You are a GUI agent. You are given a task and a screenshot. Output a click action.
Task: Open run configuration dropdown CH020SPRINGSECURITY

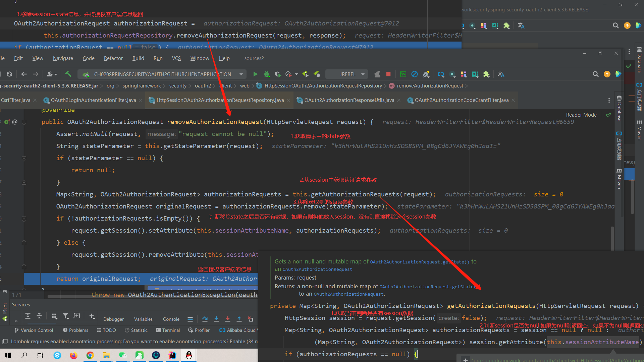pos(162,74)
